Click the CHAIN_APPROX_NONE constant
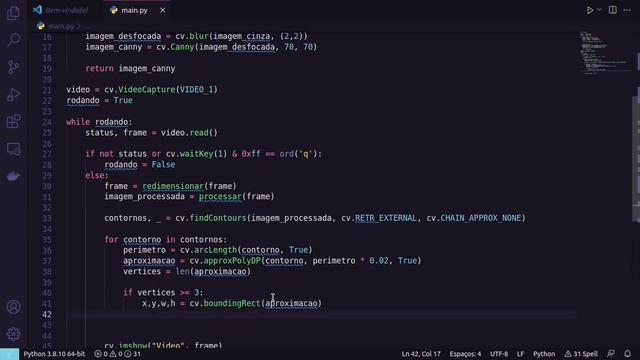Image resolution: width=640 pixels, height=360 pixels. 481,218
